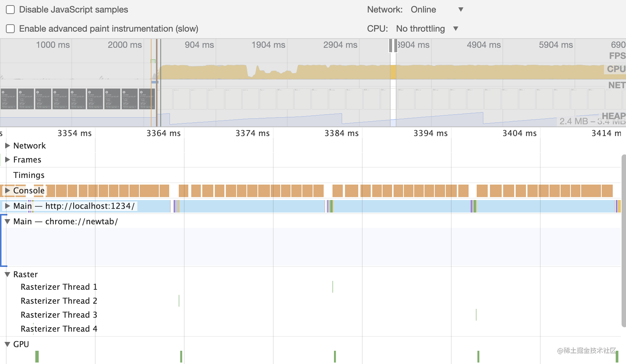Click the raster task bar on Rasterizer Thread 2
The width and height of the screenshot is (626, 364).
click(x=179, y=301)
